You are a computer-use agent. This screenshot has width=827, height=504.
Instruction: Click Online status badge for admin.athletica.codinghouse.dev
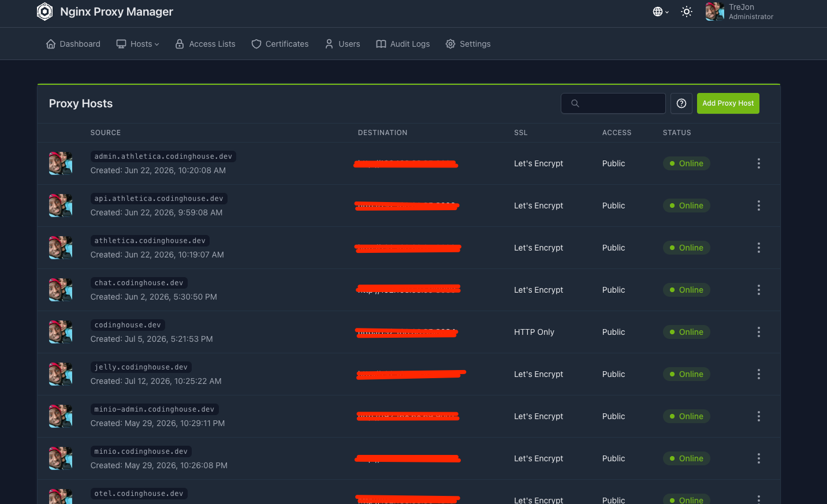[x=686, y=163]
